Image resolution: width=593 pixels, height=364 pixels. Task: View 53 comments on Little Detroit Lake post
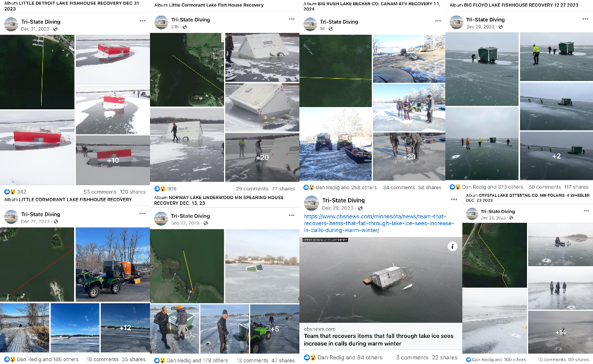[x=100, y=192]
